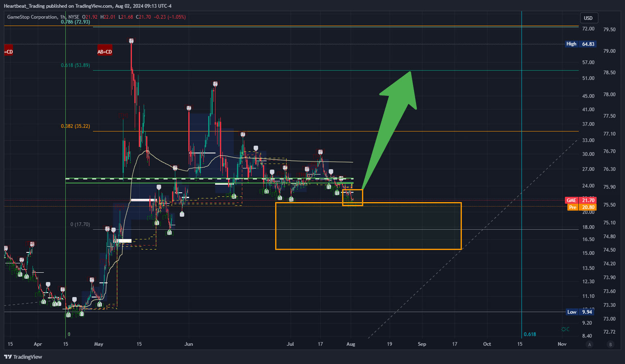
Task: Click the Oct label on time axis
Action: pyautogui.click(x=487, y=344)
